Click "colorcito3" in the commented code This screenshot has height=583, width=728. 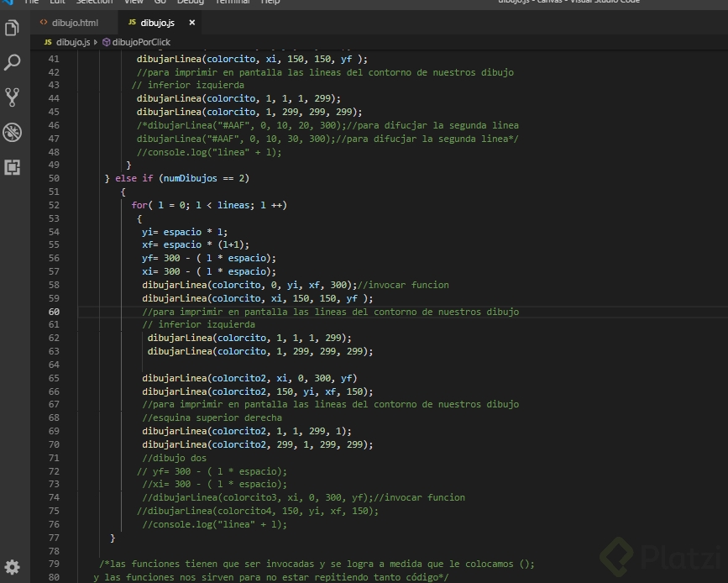252,497
